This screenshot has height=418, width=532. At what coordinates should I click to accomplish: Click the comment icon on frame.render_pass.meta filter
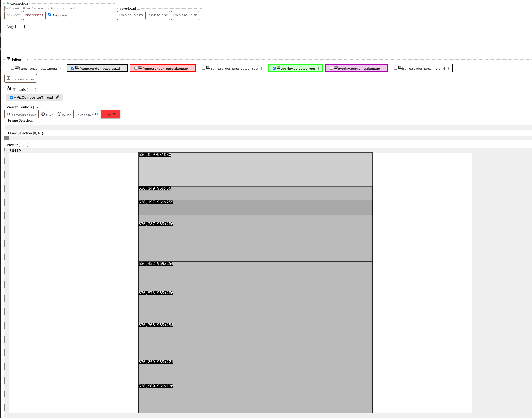pos(17,68)
